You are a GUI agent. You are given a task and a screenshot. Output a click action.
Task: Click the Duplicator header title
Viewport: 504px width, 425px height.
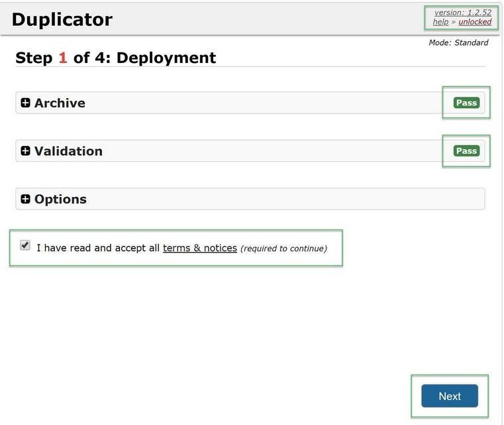(62, 19)
